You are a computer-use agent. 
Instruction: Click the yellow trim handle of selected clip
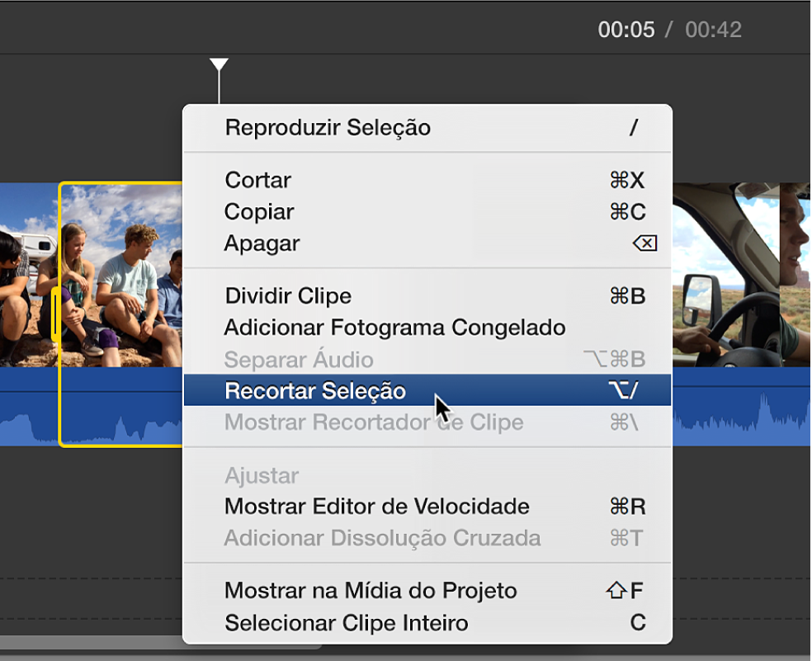tap(55, 314)
